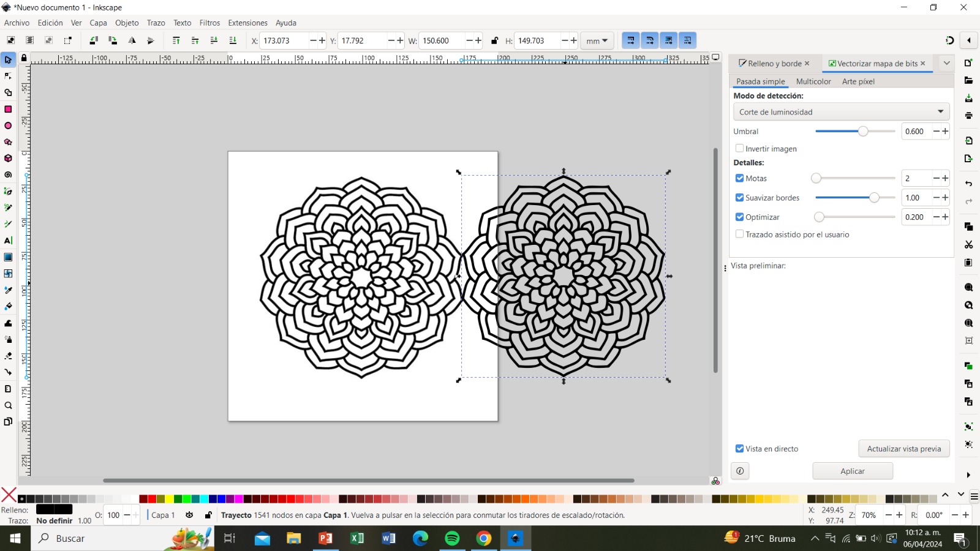Screen dimensions: 980x551
Task: Raise selection to top icon
Action: 176,40
